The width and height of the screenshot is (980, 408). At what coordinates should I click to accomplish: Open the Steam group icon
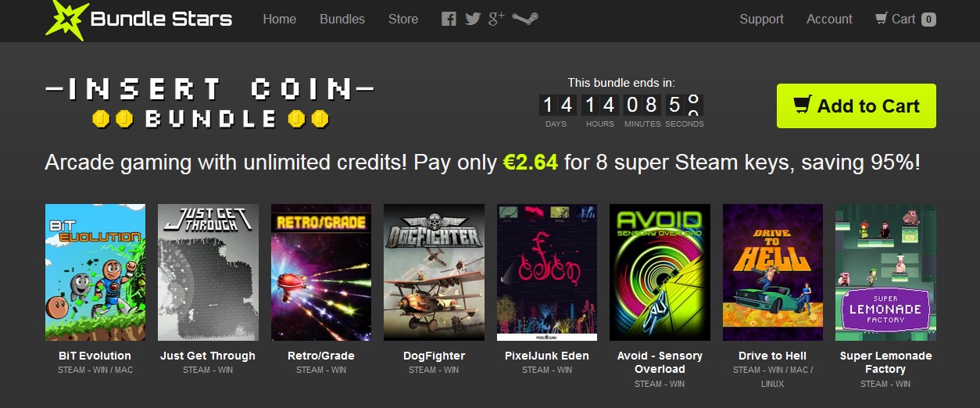click(525, 19)
